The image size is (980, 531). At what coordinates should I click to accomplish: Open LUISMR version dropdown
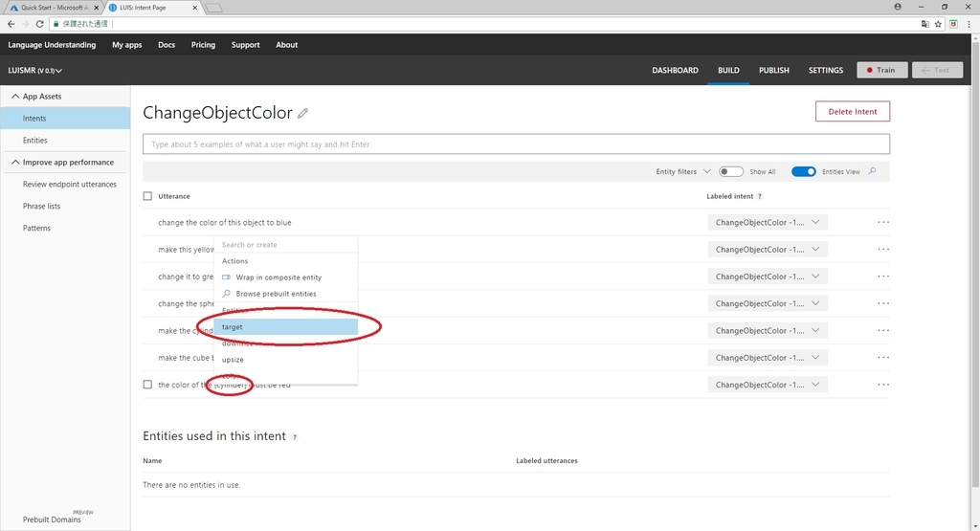[x=34, y=71]
